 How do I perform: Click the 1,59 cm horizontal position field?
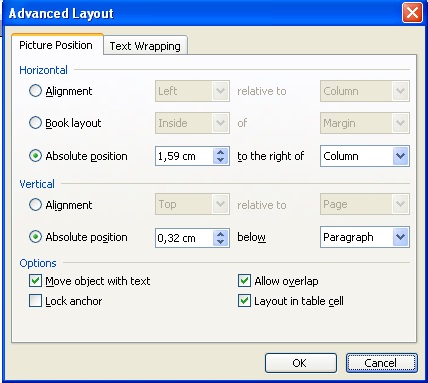point(184,156)
